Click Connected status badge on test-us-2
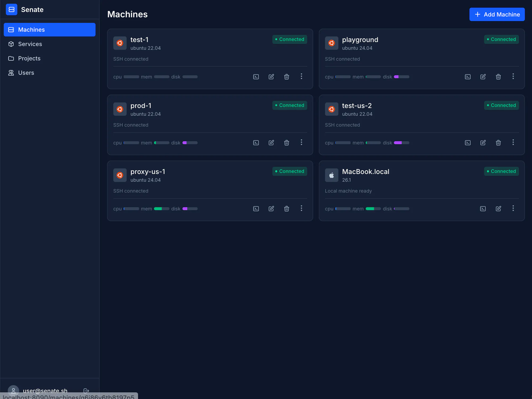The image size is (532, 399). [x=501, y=105]
